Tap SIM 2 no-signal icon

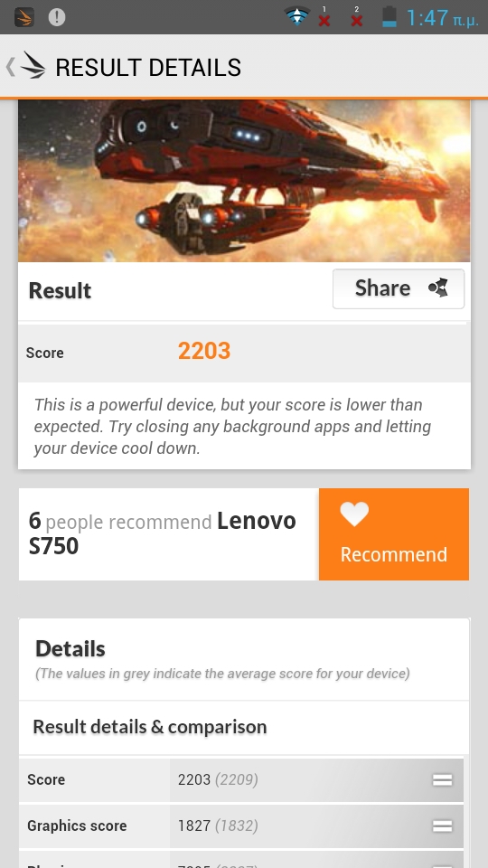357,17
